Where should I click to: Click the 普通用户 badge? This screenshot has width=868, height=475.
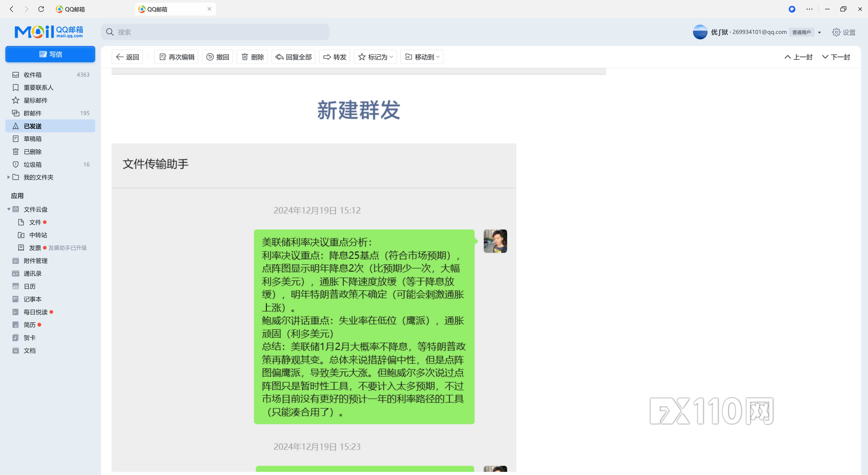(801, 32)
